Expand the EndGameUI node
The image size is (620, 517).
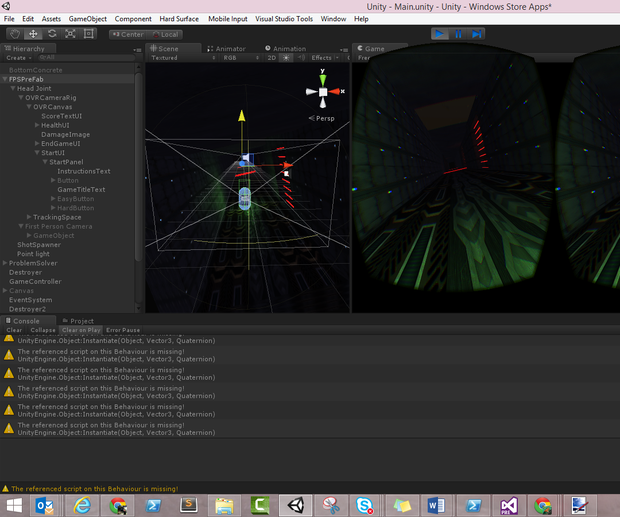click(x=37, y=143)
